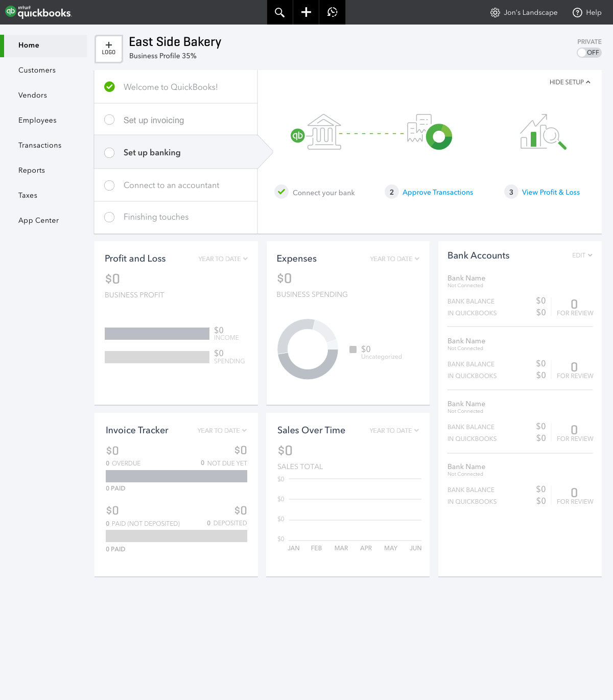Select the Set up banking circle
The image size is (613, 700).
click(109, 152)
